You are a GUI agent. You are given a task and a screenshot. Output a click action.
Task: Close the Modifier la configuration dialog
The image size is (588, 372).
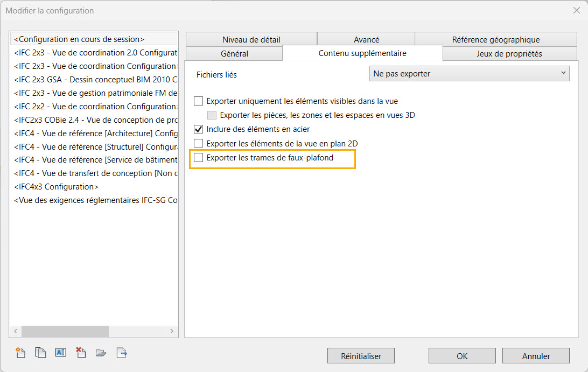point(576,10)
